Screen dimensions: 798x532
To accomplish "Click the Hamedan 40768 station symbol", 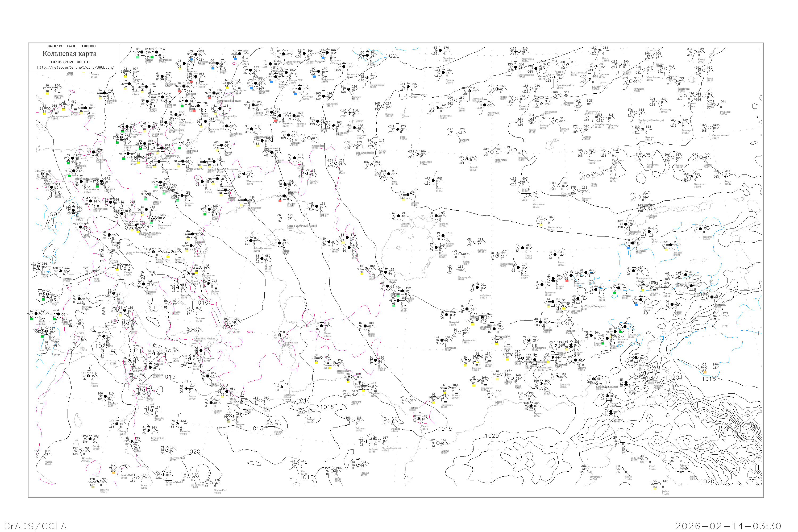I will pos(177,424).
